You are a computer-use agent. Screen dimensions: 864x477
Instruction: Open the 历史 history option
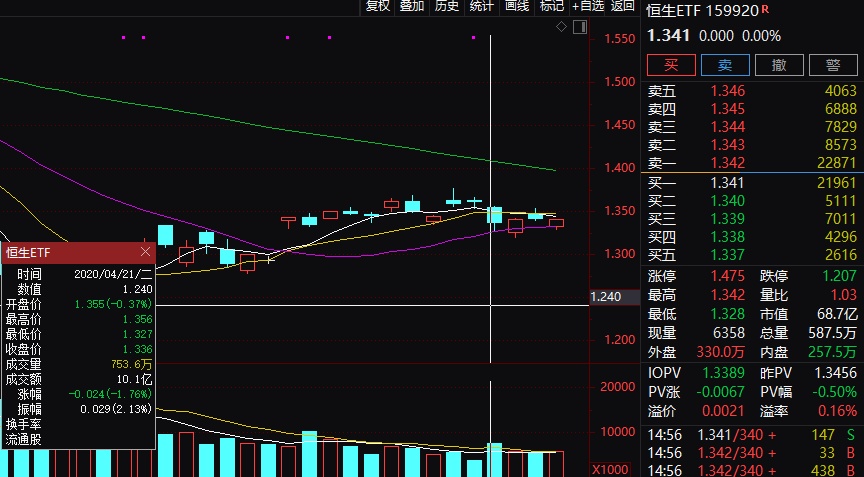[446, 6]
